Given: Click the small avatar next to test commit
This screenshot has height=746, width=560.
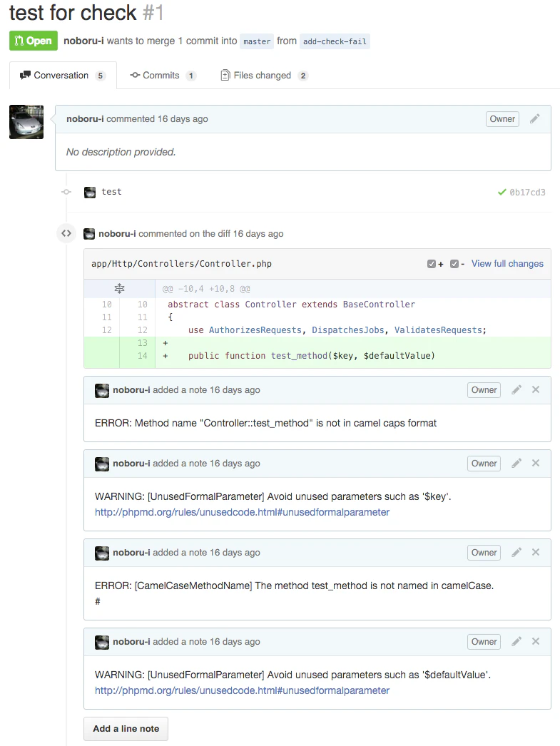Looking at the screenshot, I should (90, 193).
